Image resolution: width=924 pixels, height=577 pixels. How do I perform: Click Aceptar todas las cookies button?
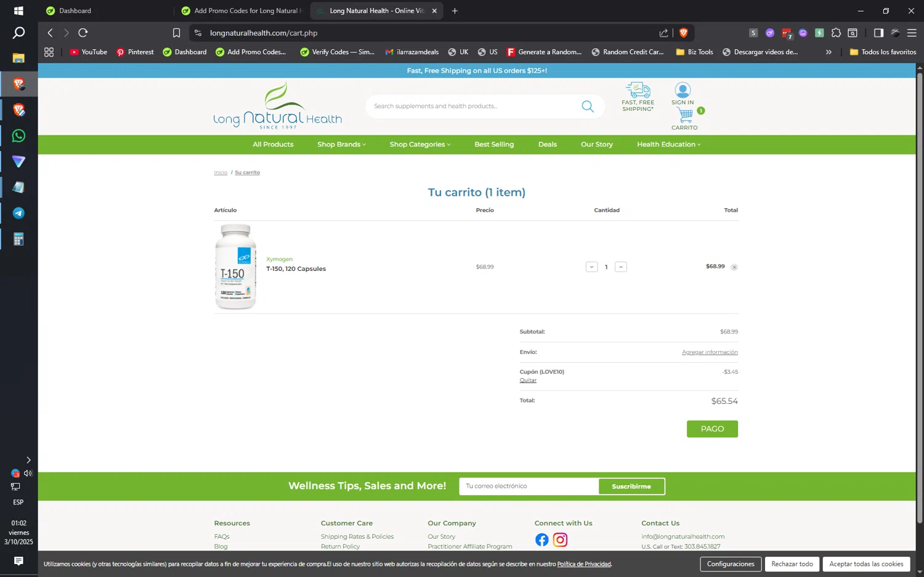pyautogui.click(x=866, y=564)
